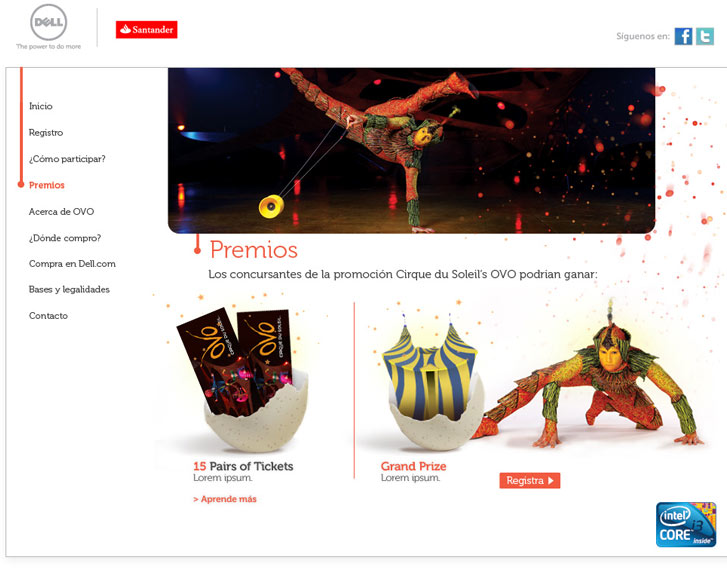Go to Inicio in the sidebar
Image resolution: width=727 pixels, height=576 pixels.
(x=41, y=106)
